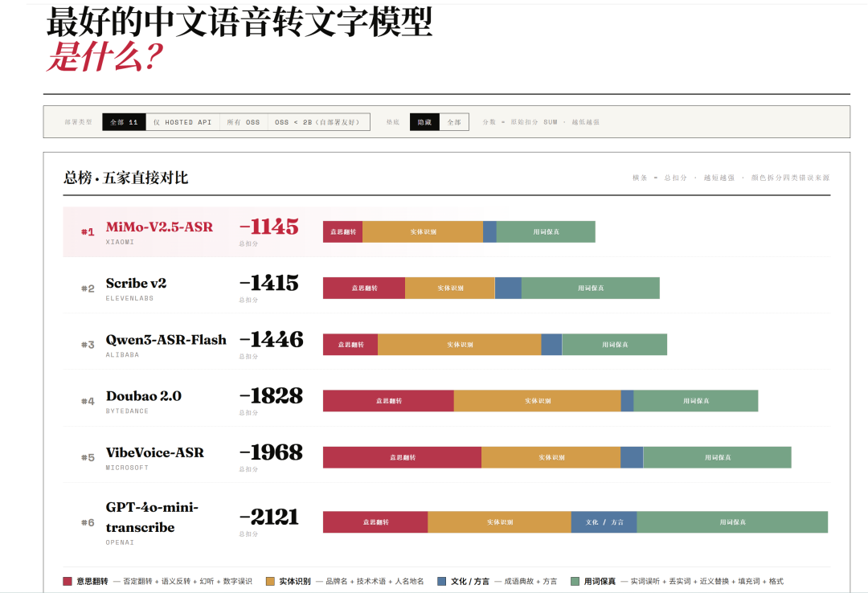This screenshot has width=868, height=593.
Task: Click the ALIBABA vendor label
Action: coord(122,355)
